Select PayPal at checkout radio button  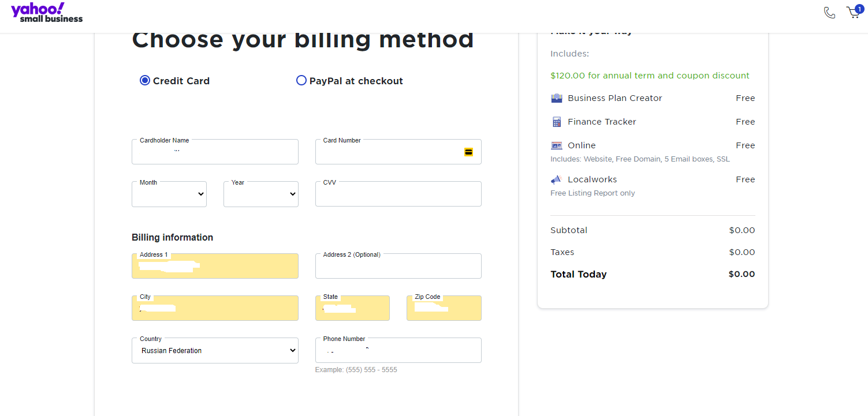[x=301, y=80]
